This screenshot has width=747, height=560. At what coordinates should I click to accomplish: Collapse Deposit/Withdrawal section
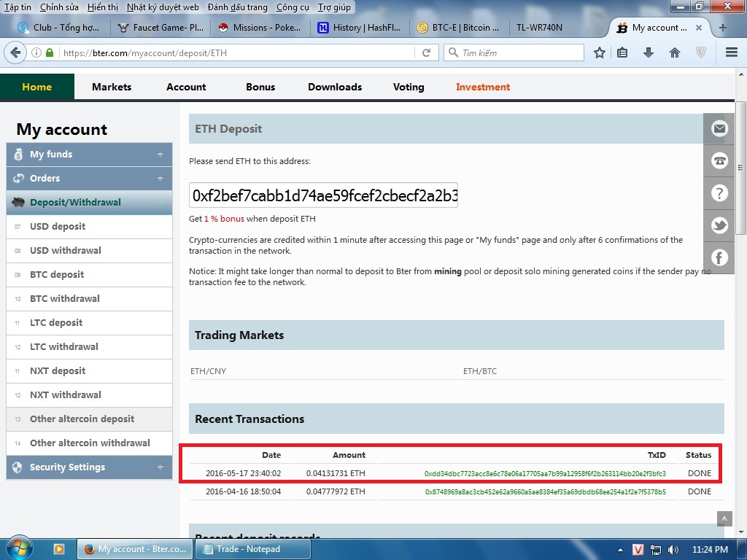point(89,203)
